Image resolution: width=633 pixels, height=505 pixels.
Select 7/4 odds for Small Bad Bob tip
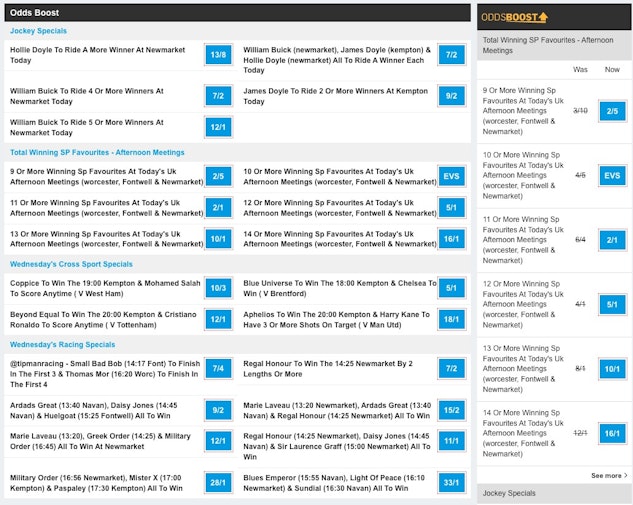[x=218, y=369]
